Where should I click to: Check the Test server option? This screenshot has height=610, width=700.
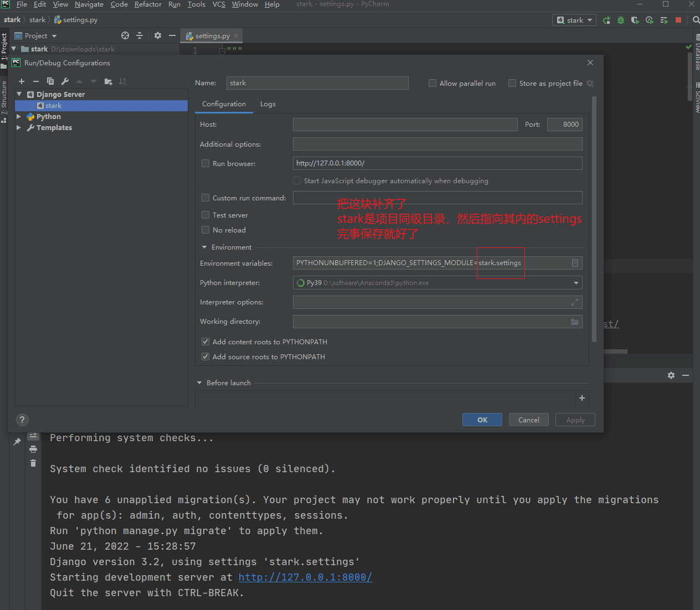tap(205, 215)
